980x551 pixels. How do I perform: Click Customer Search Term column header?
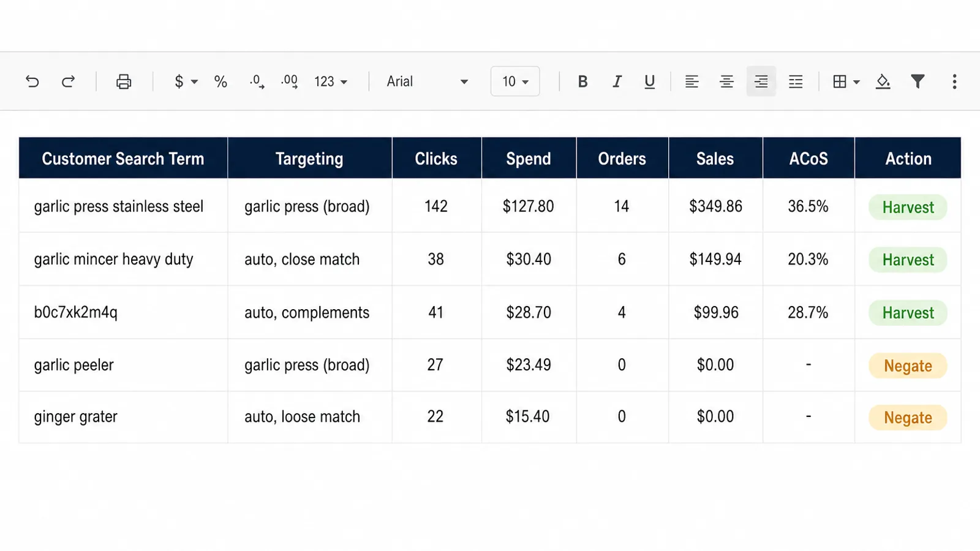click(123, 159)
